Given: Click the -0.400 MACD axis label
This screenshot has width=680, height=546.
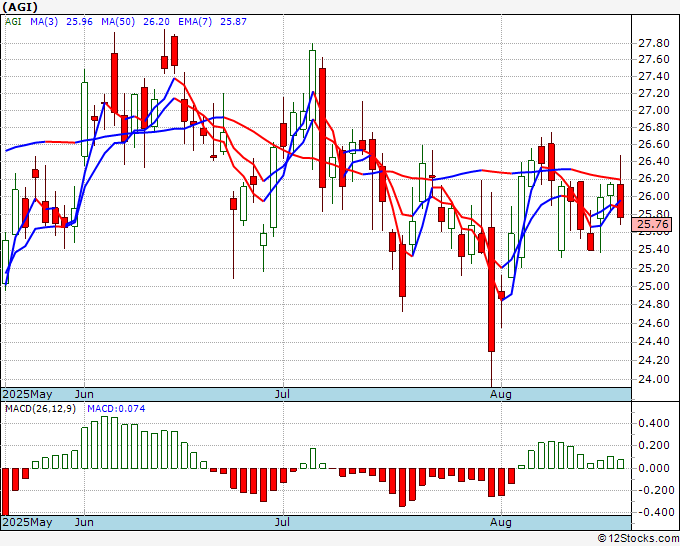Looking at the screenshot, I should 654,512.
